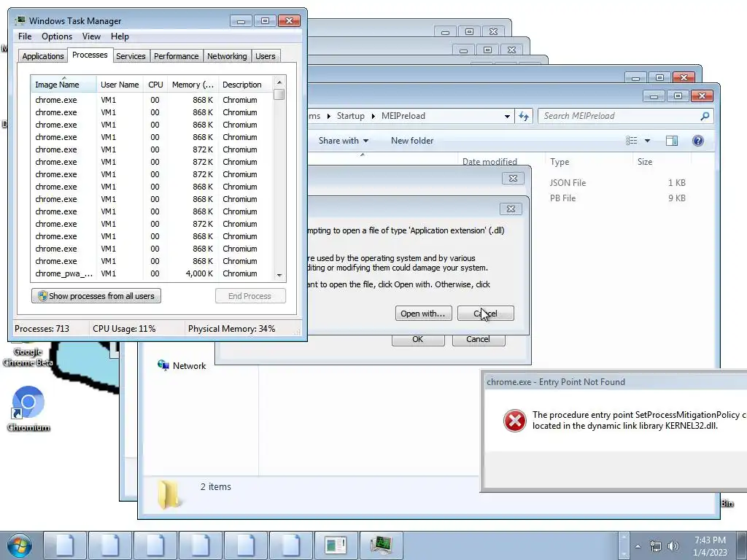Open the view options dropdown arrow
The height and width of the screenshot is (560, 747).
point(647,141)
